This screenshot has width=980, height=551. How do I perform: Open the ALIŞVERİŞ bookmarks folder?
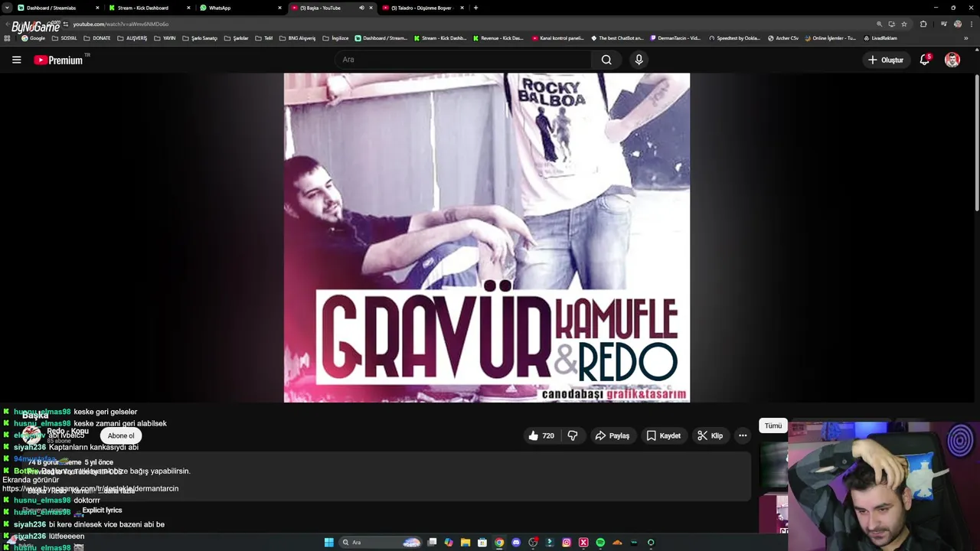point(132,38)
